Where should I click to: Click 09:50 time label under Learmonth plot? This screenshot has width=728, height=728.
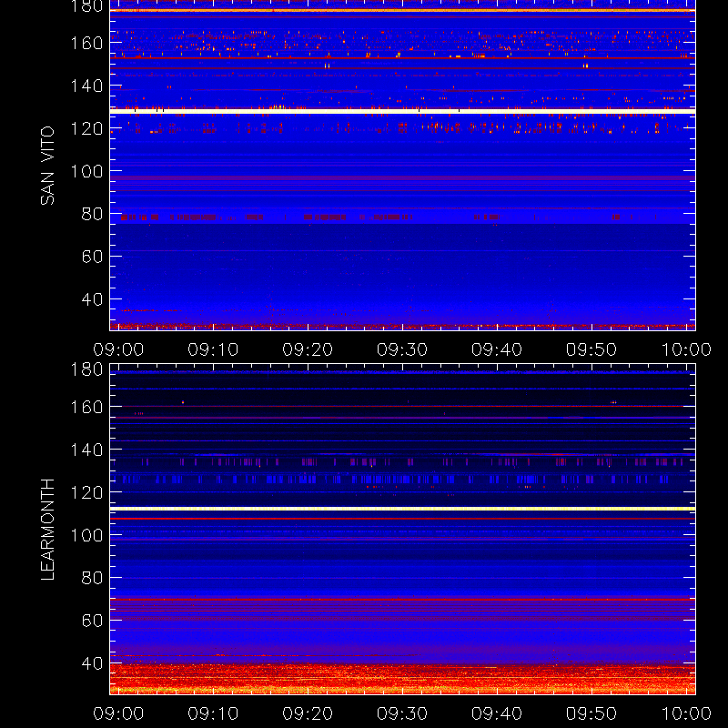click(x=591, y=713)
